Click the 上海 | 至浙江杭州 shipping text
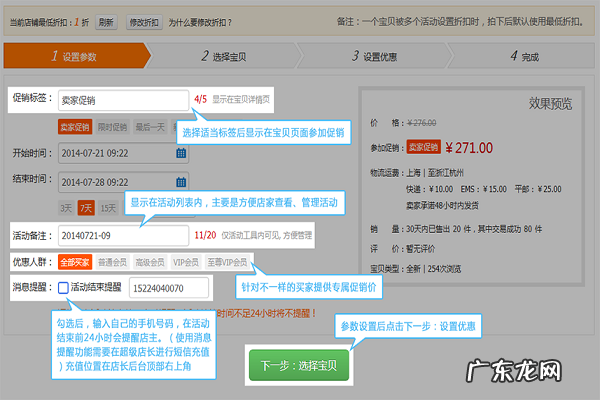Image resolution: width=600 pixels, height=400 pixels. 434,173
